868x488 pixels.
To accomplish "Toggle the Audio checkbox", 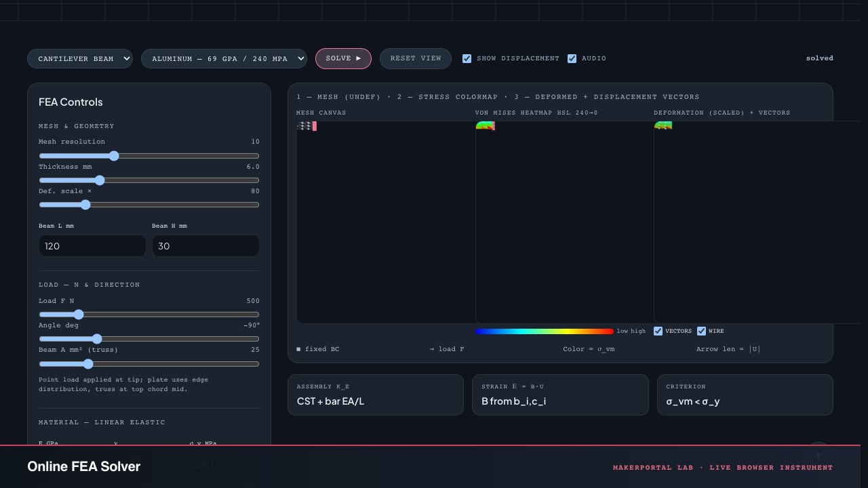I will [x=572, y=59].
